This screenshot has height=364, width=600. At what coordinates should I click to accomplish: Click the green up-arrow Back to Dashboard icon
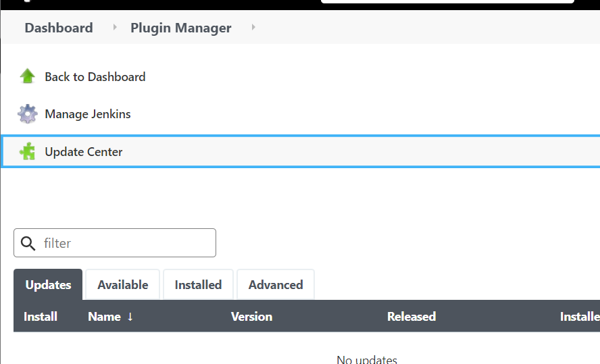point(28,76)
